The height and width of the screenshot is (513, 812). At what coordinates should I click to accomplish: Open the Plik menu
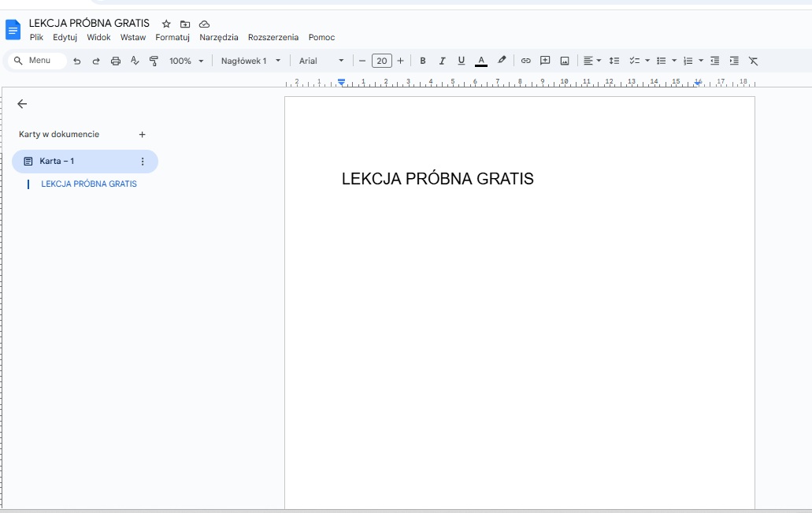click(x=36, y=37)
